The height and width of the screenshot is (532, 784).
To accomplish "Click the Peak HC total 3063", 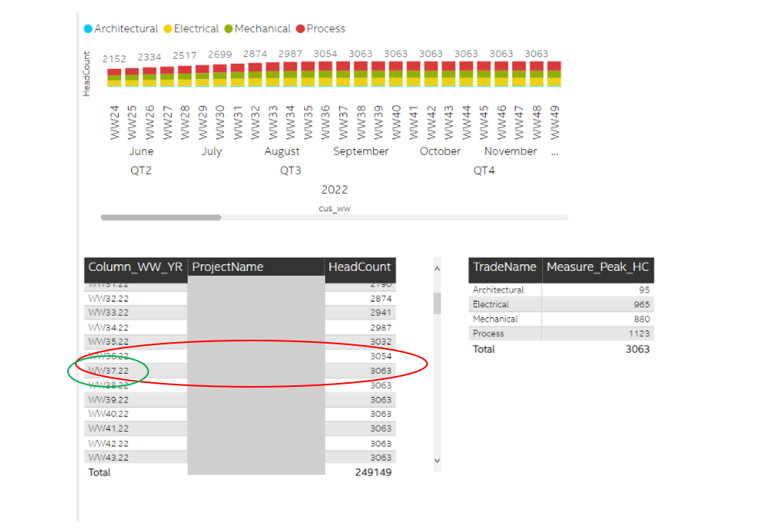I will [637, 349].
